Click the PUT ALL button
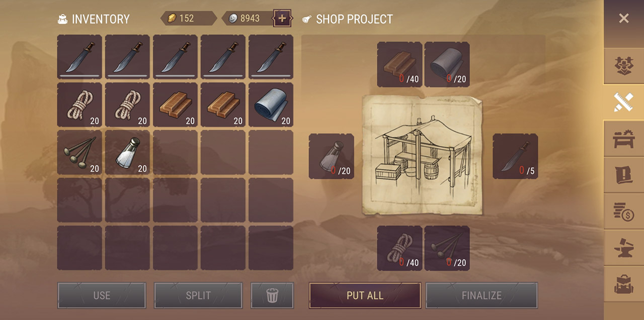Viewport: 644px width, 320px height. coord(365,295)
